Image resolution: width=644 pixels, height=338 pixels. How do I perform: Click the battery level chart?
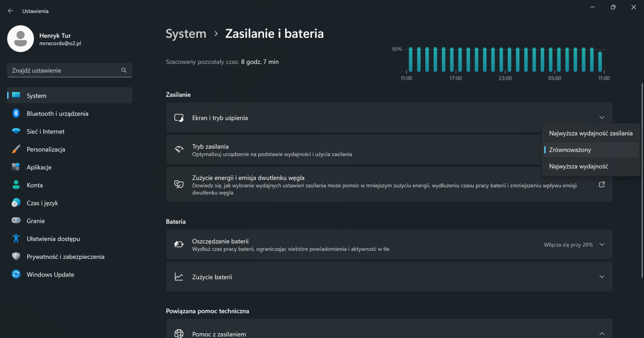pos(505,63)
